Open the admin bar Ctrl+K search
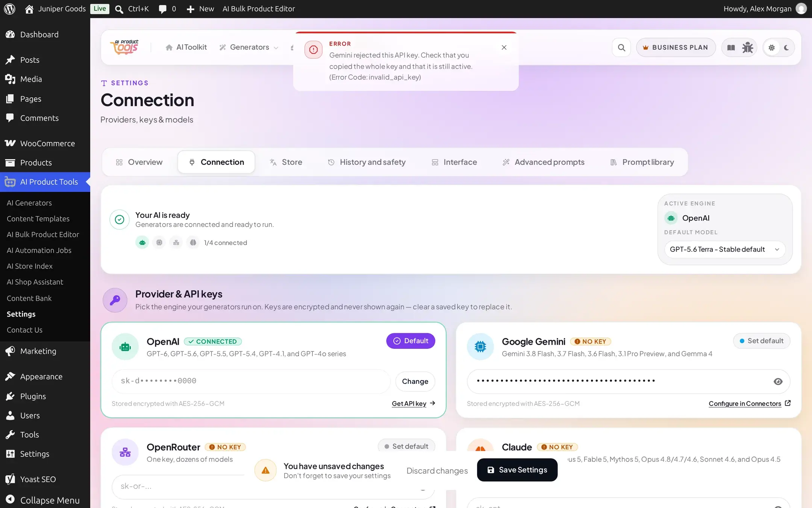The image size is (812, 508). 132,9
